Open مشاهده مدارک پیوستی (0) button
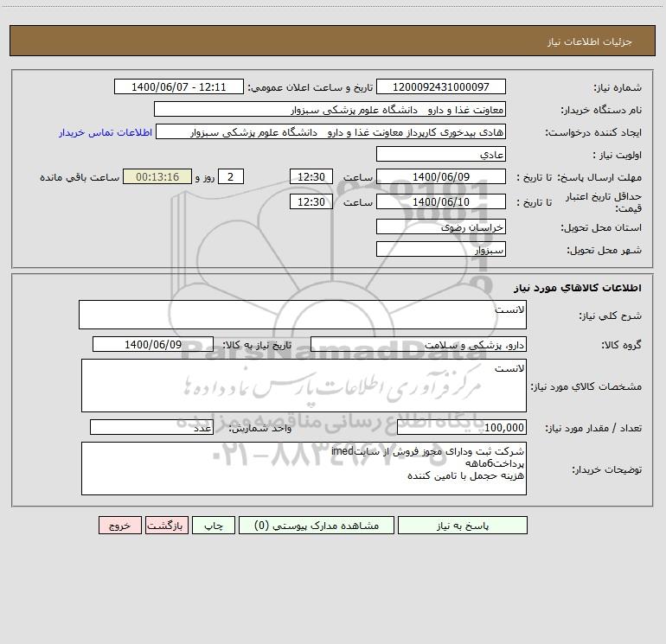This screenshot has height=644, width=666. 317,525
